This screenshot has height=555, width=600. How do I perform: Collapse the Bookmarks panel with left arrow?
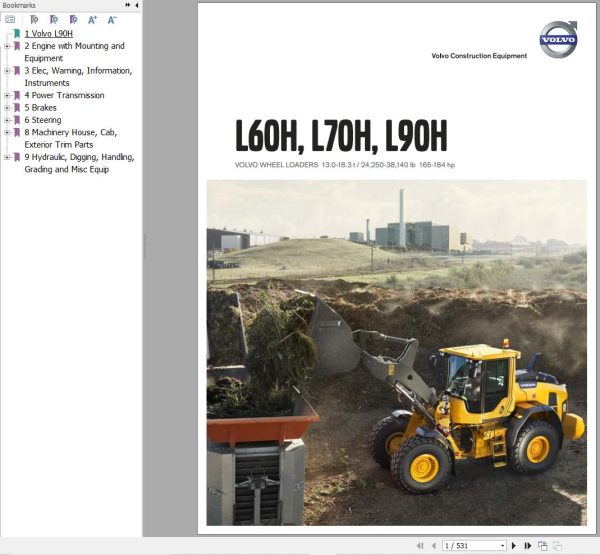(x=137, y=5)
